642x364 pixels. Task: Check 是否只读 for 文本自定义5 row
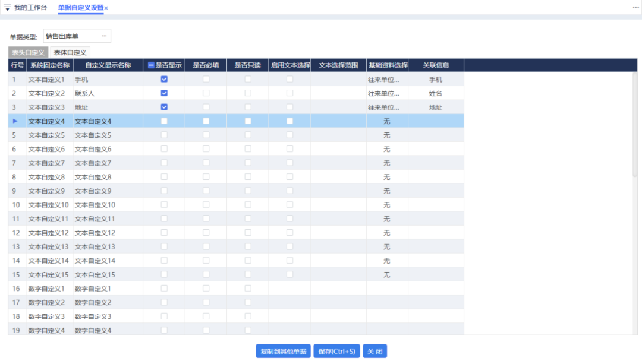(248, 135)
